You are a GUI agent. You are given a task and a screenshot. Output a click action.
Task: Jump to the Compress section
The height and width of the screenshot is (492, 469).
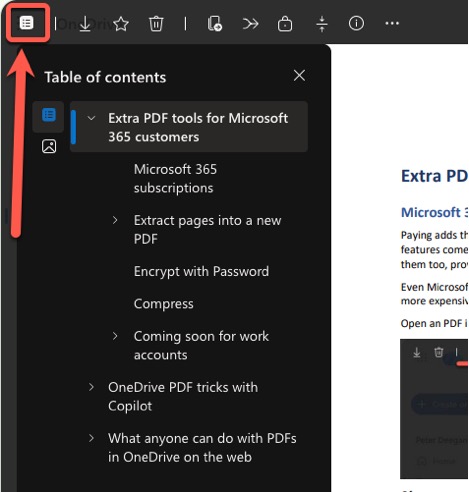(164, 304)
